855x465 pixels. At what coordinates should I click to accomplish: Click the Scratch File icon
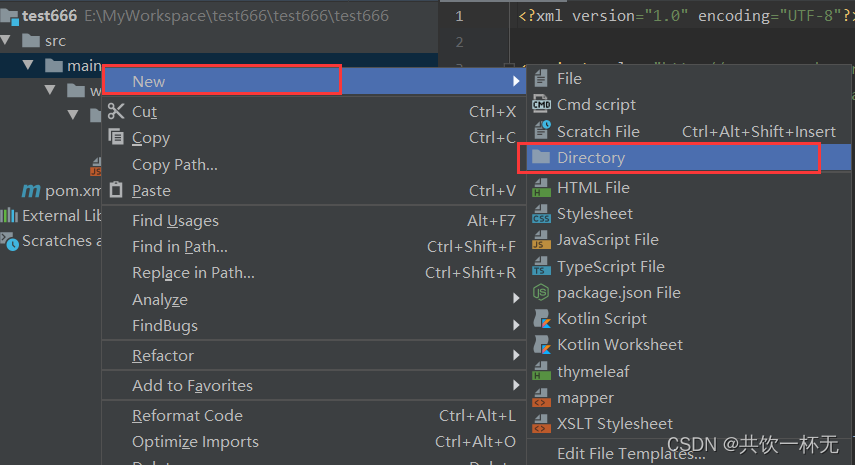(x=542, y=131)
